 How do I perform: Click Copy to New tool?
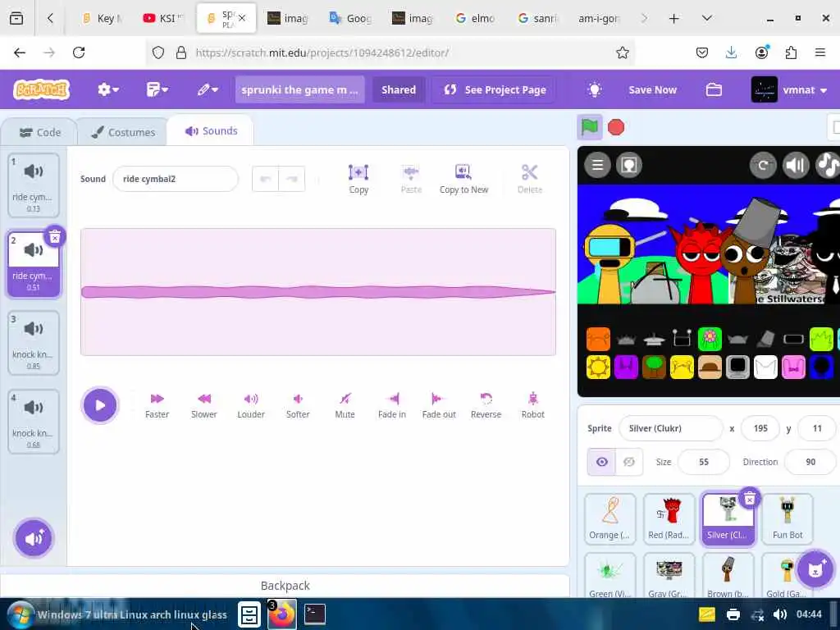pos(463,179)
